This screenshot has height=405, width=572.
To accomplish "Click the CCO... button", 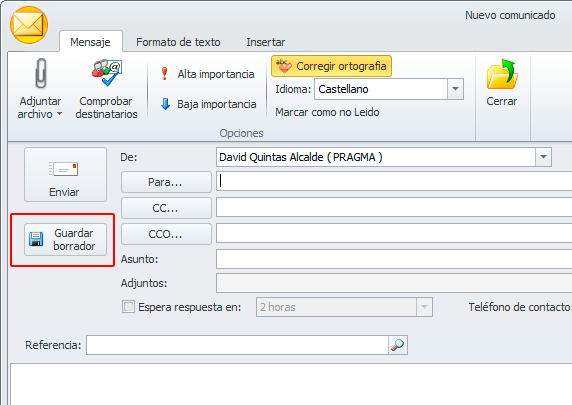I will click(x=166, y=234).
